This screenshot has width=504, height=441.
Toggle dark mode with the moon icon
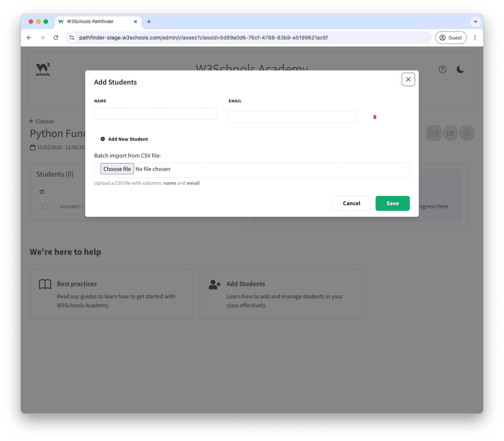[460, 69]
